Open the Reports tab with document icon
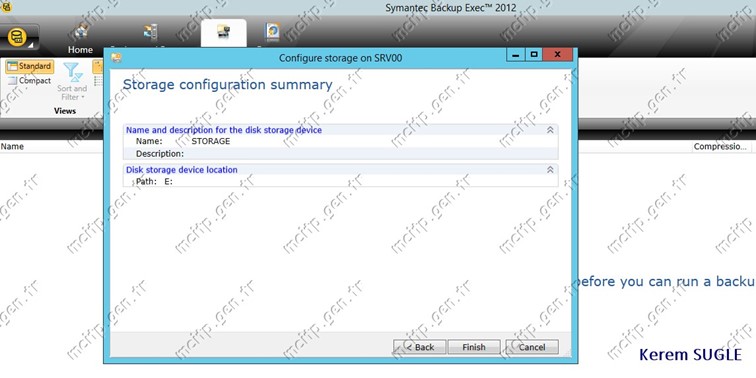The width and height of the screenshot is (756, 378). (x=272, y=34)
